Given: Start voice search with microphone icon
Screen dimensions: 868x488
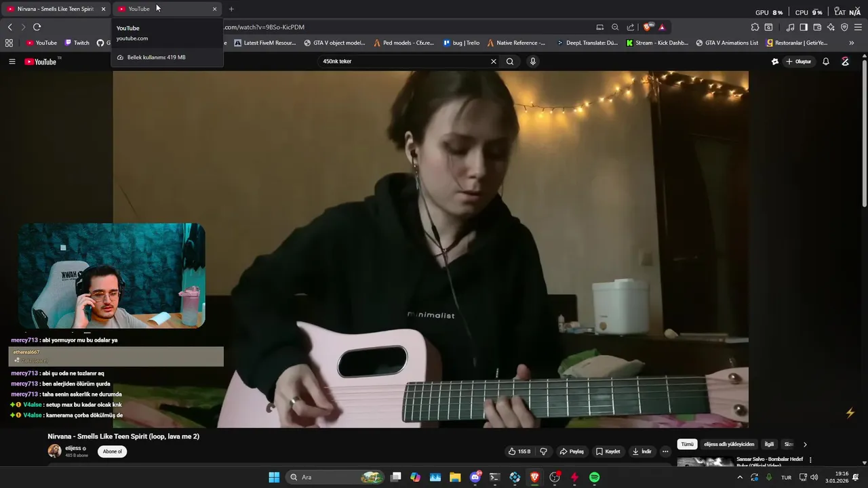Looking at the screenshot, I should pos(533,62).
